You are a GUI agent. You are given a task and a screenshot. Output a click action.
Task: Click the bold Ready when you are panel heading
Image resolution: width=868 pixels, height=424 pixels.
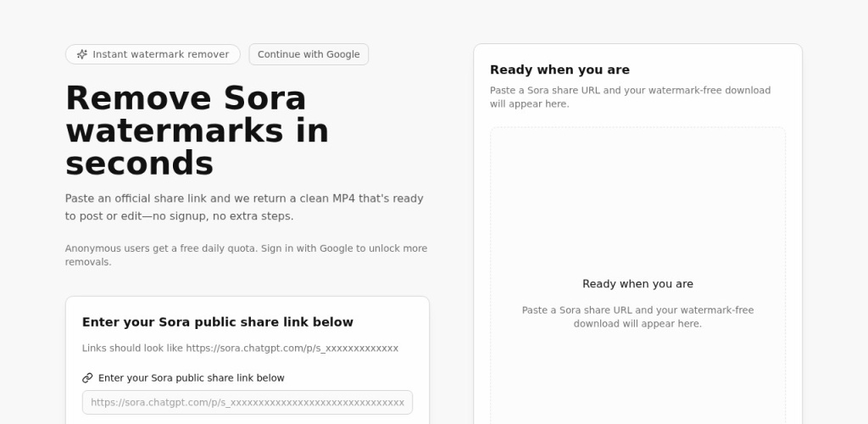click(x=559, y=70)
